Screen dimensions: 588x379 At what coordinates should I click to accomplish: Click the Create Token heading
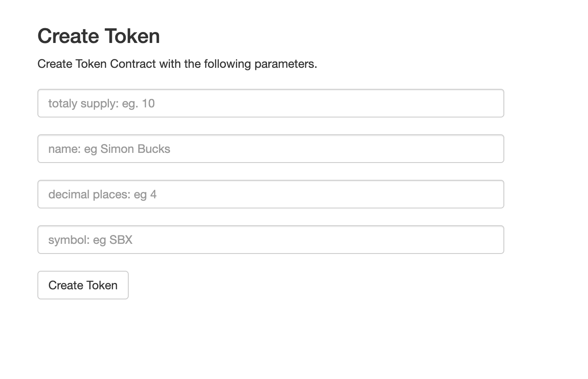pos(98,36)
